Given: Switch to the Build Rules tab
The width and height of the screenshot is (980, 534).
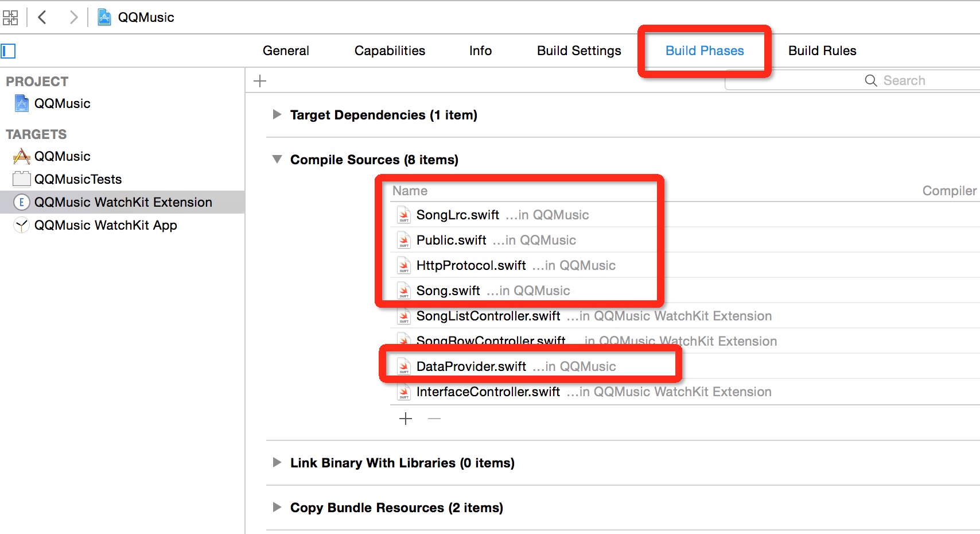Looking at the screenshot, I should pyautogui.click(x=822, y=51).
